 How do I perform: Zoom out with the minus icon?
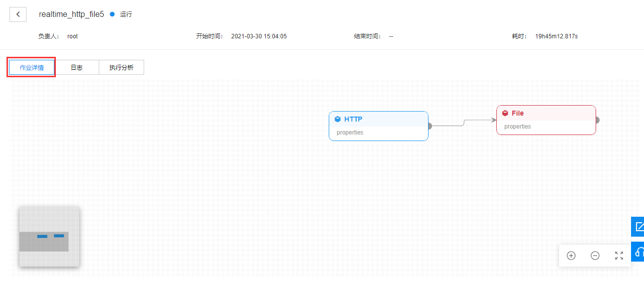coord(595,256)
